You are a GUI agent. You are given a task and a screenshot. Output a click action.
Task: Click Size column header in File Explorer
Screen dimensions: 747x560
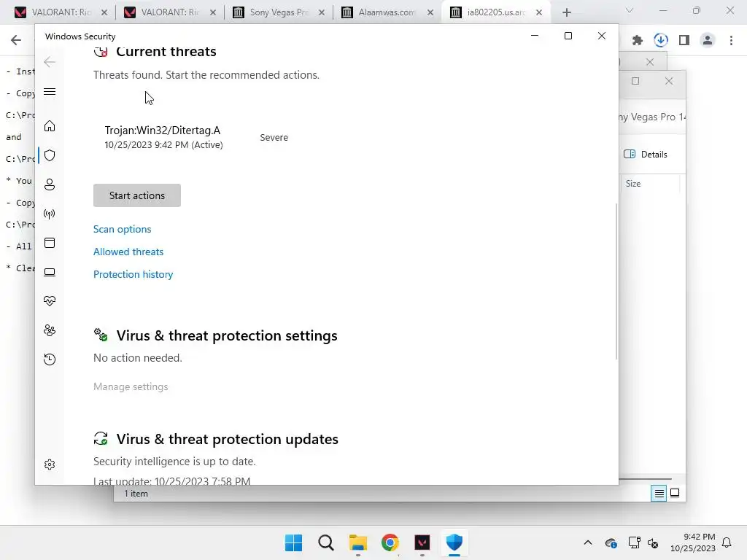(633, 184)
